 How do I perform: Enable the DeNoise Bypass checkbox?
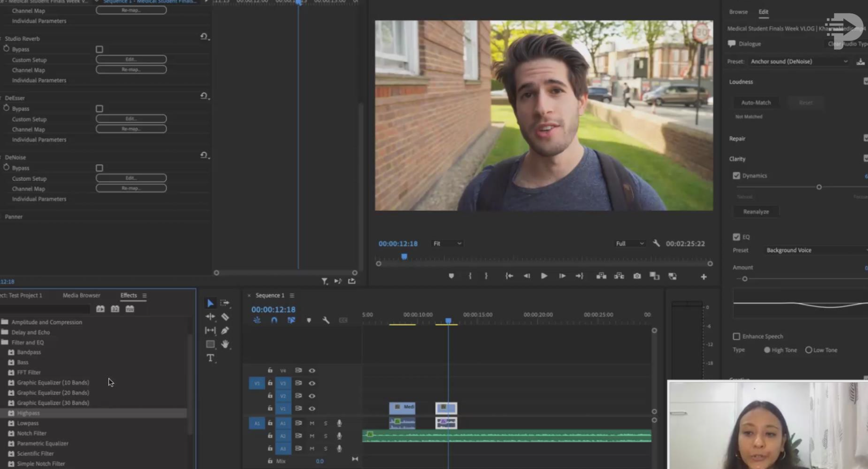(x=99, y=168)
